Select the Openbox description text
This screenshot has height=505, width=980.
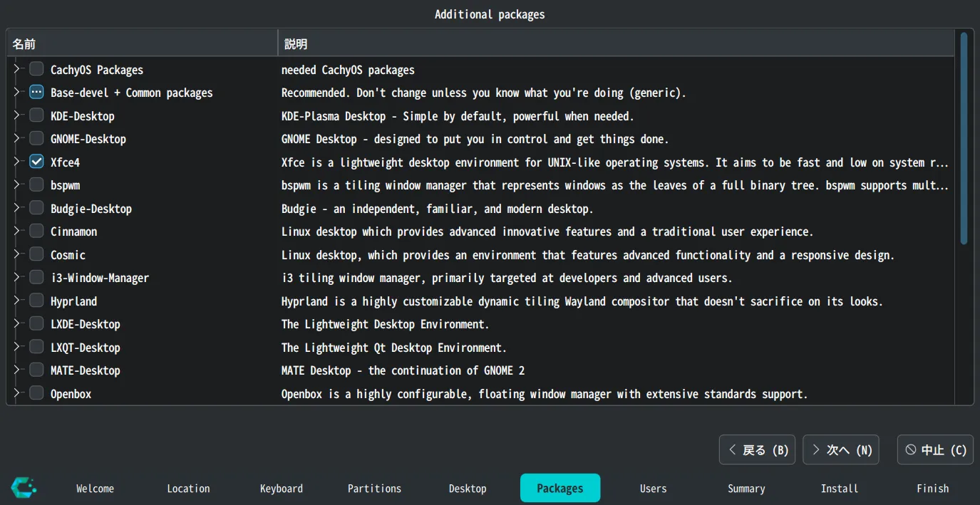545,394
